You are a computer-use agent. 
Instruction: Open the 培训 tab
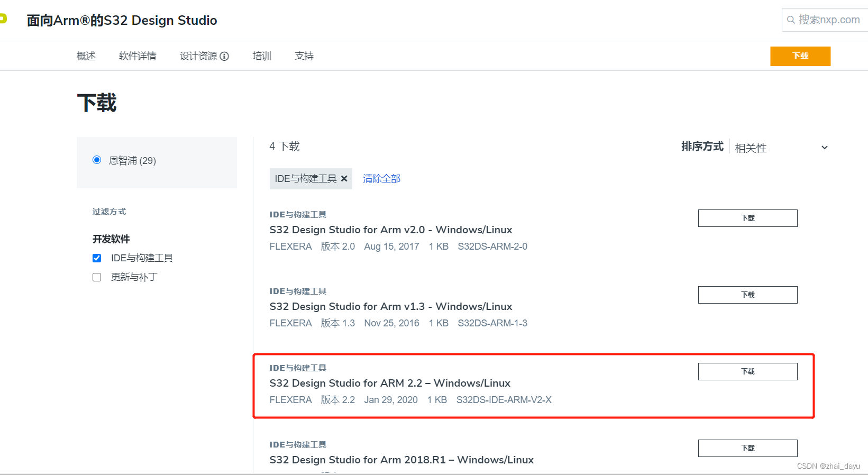(x=262, y=56)
